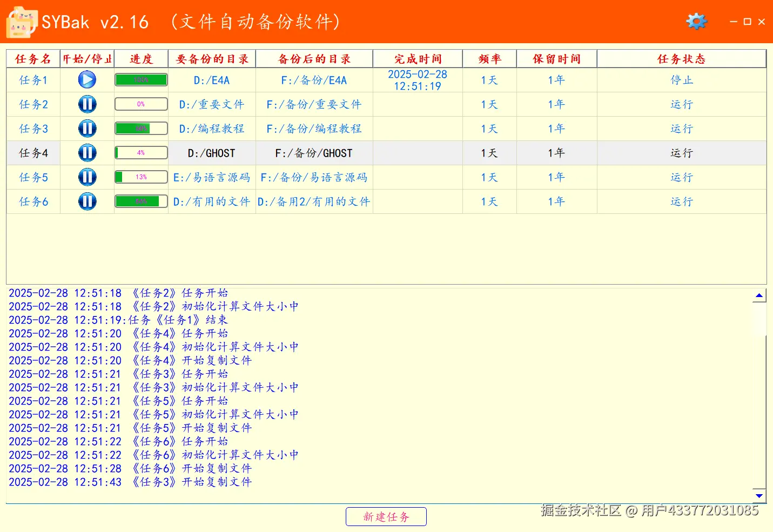Screen dimensions: 773x532
Task: Click the 频率 column header
Action: pos(489,58)
